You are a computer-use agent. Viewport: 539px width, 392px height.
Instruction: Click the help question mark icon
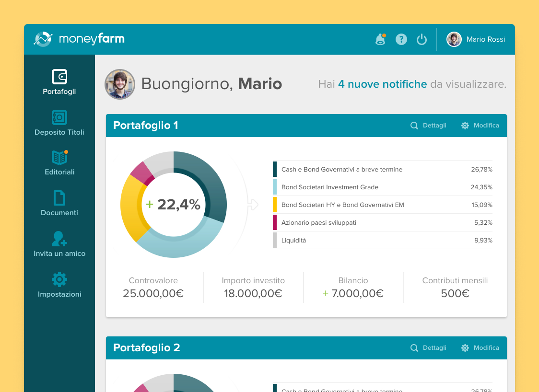401,39
